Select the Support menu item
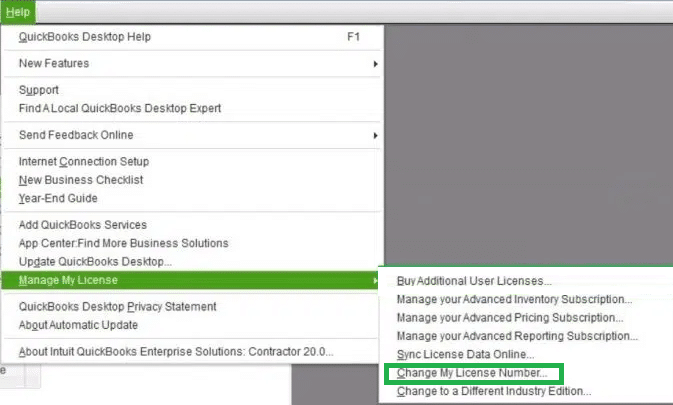Screen dimensions: 673x405 (40, 90)
